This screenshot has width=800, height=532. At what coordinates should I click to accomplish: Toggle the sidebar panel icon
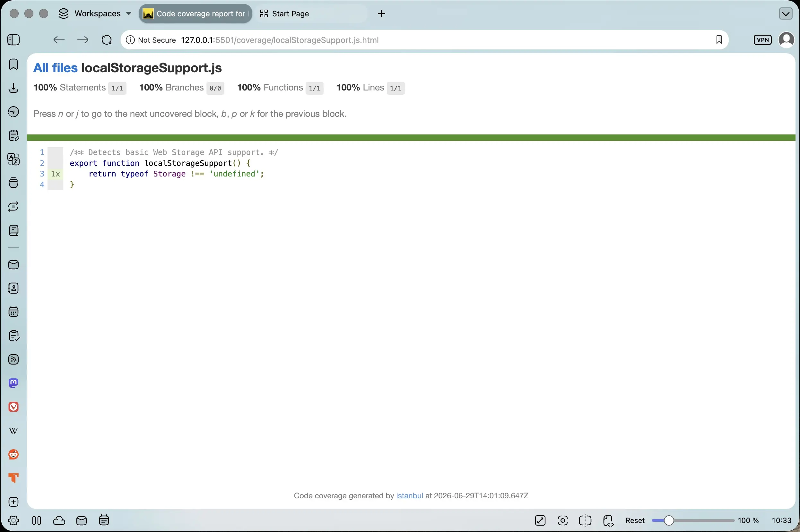(13, 40)
